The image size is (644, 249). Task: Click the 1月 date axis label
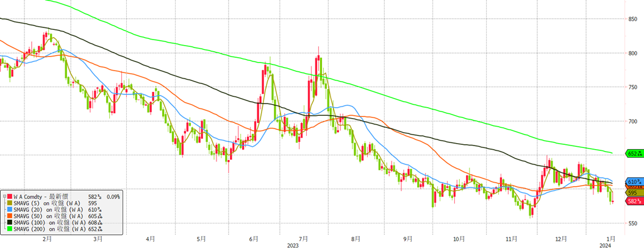click(x=610, y=239)
